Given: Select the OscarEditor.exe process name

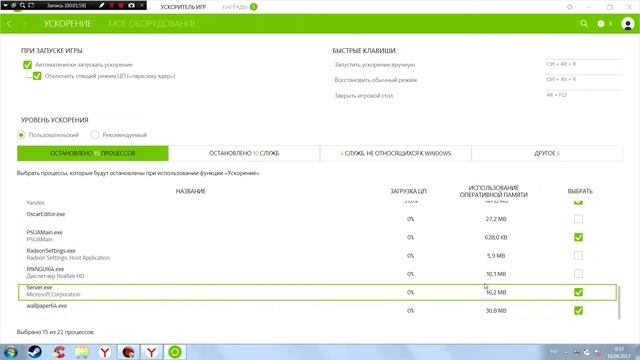Looking at the screenshot, I should (46, 214).
